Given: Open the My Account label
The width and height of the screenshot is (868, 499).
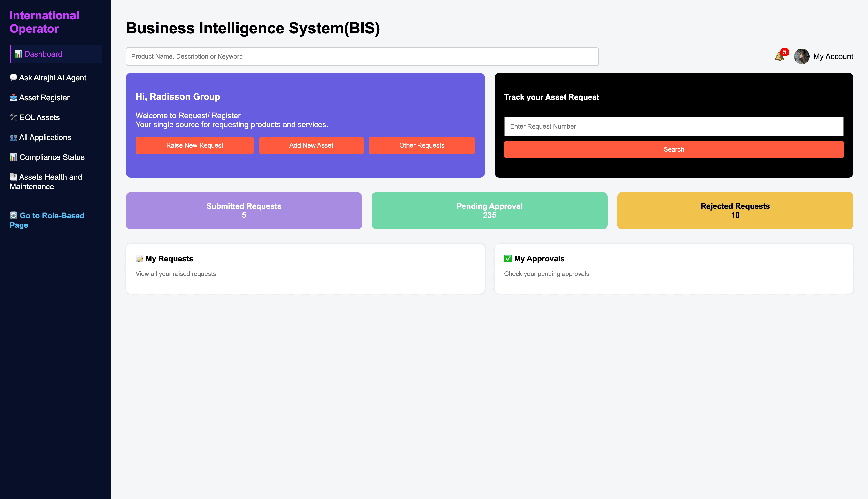Looking at the screenshot, I should click(x=833, y=56).
